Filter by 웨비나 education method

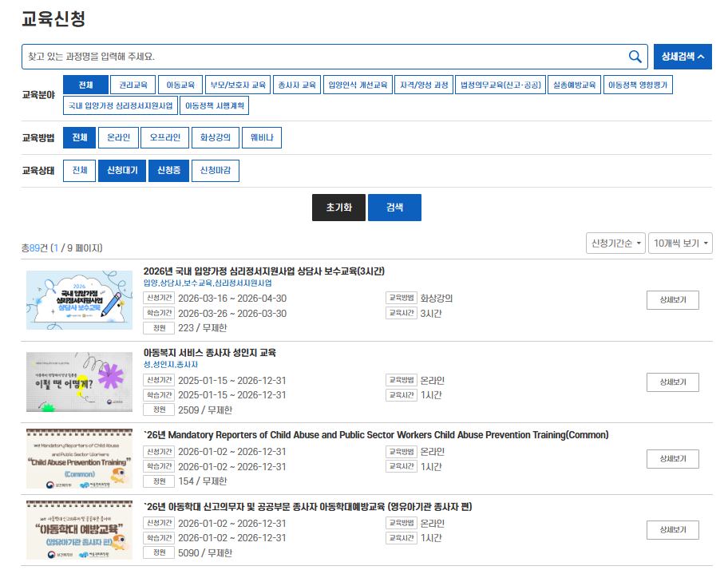262,137
